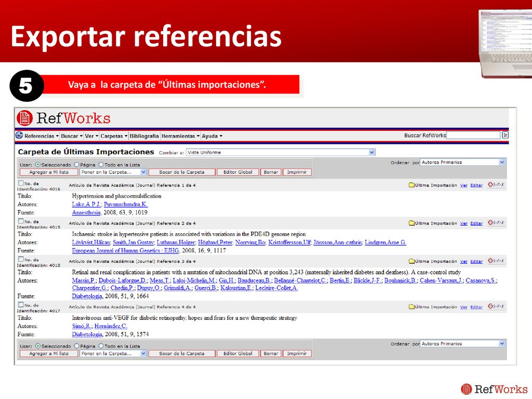Image resolution: width=532 pixels, height=399 pixels.
Task: Open author link Hernández, C.
Action: coord(111,326)
